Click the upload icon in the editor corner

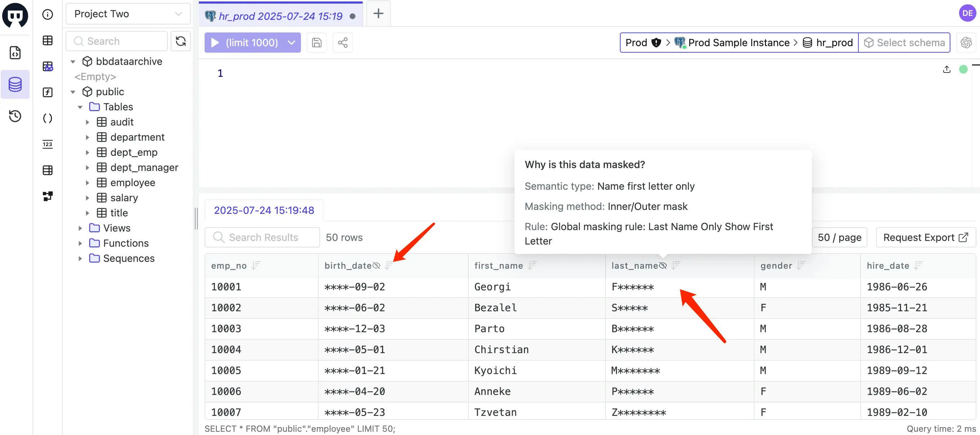(x=946, y=69)
